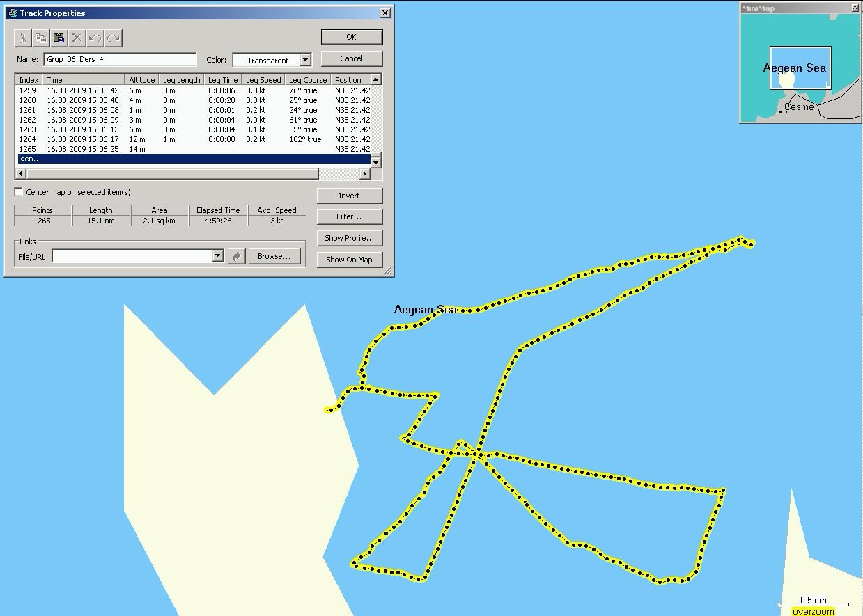Open the Filter... dialog
The height and width of the screenshot is (616, 863).
[349, 216]
